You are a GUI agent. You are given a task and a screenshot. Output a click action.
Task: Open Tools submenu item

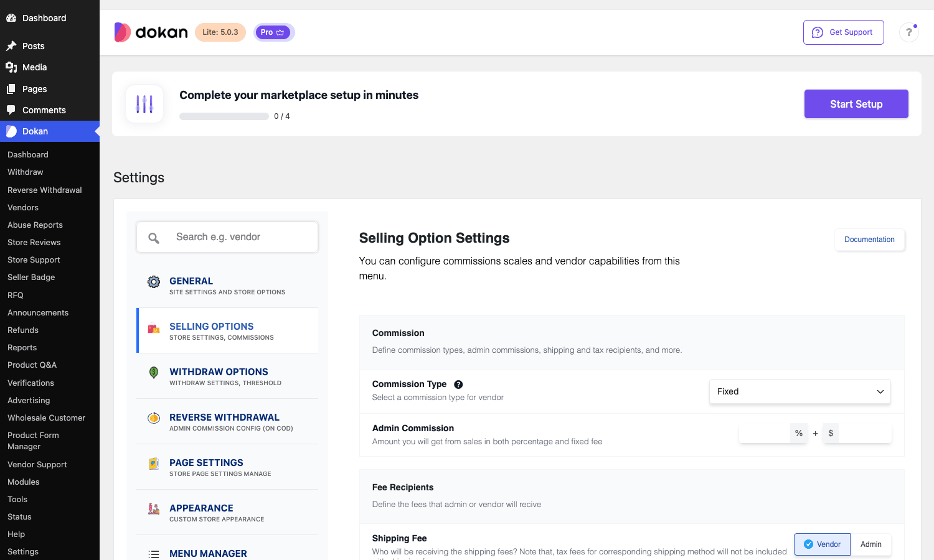(x=17, y=500)
